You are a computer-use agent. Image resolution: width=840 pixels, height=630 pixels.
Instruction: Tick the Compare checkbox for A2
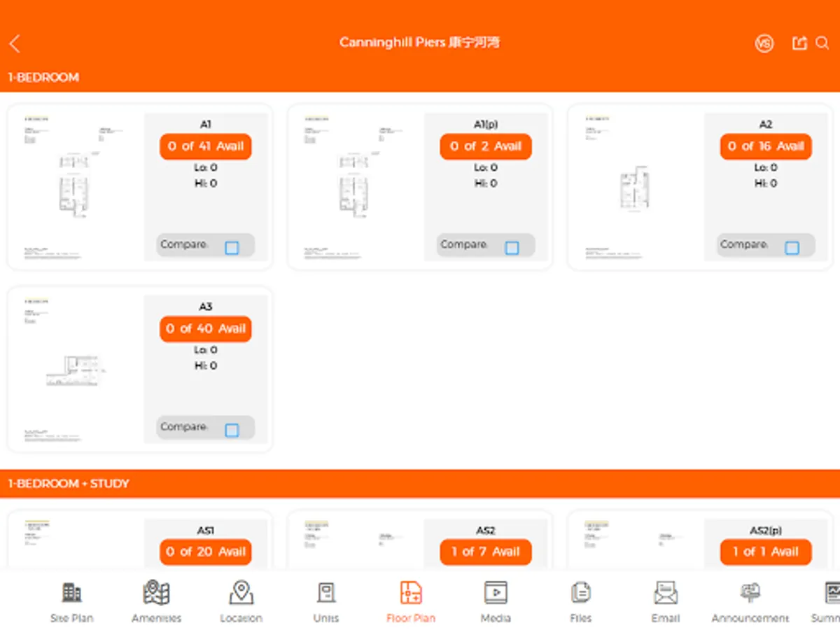[x=792, y=248]
